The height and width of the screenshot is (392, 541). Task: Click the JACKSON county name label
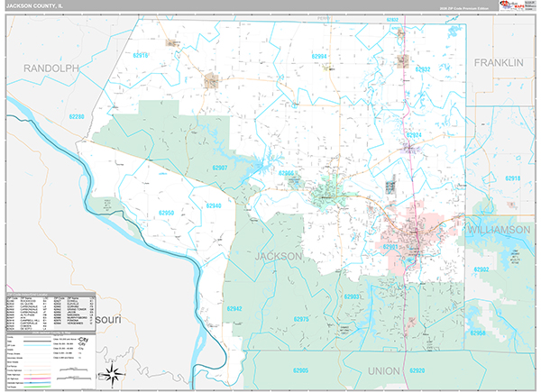coord(279,256)
